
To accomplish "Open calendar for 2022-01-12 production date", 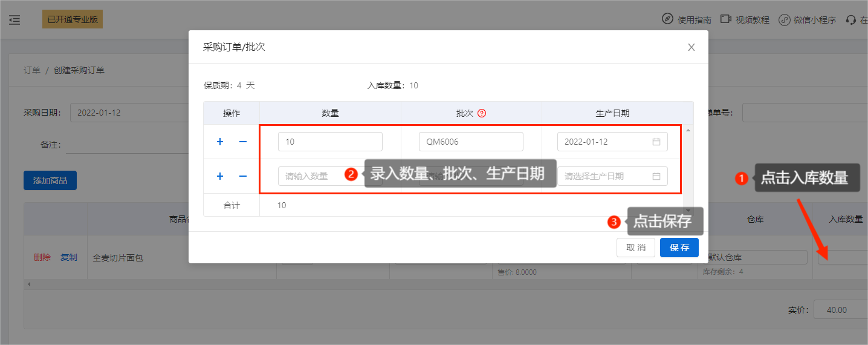I will coord(656,142).
